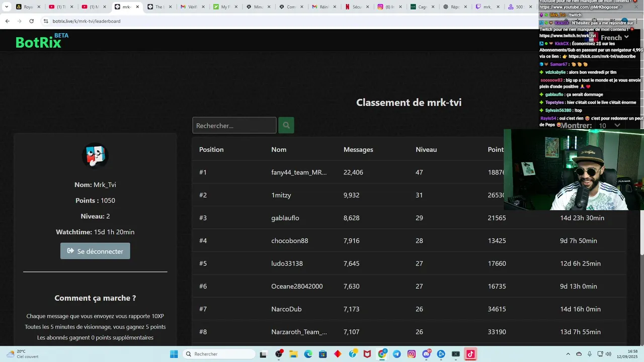644x362 pixels.
Task: Switch to the Twitch mrk_ tab
Action: 488,7
